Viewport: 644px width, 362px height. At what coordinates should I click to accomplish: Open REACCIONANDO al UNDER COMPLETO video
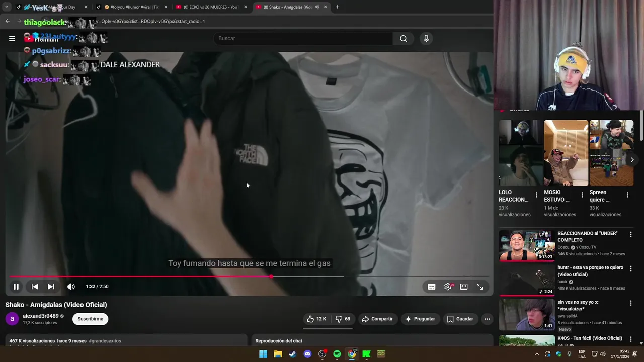pos(526,246)
